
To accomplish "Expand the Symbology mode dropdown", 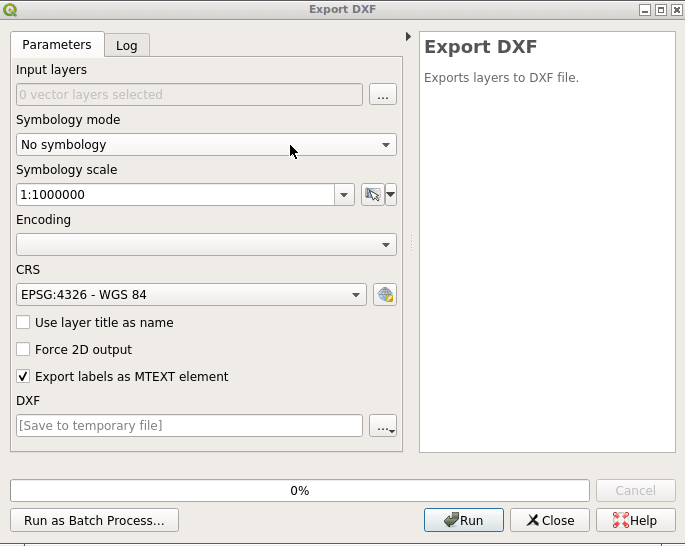I will [206, 145].
